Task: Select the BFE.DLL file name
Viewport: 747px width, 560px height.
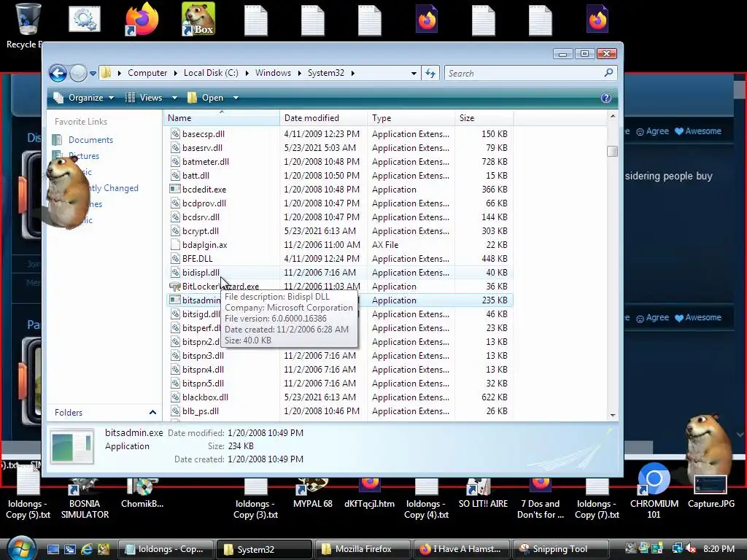Action: pyautogui.click(x=197, y=259)
